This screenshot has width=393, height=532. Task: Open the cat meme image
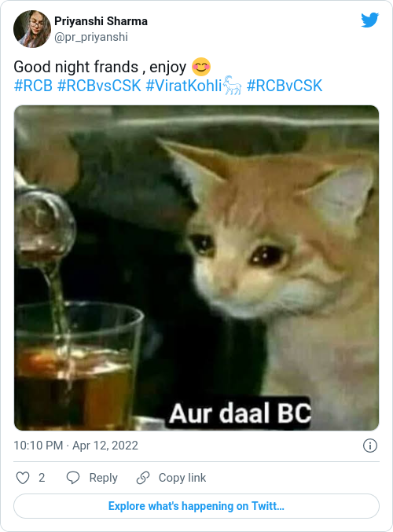[196, 268]
